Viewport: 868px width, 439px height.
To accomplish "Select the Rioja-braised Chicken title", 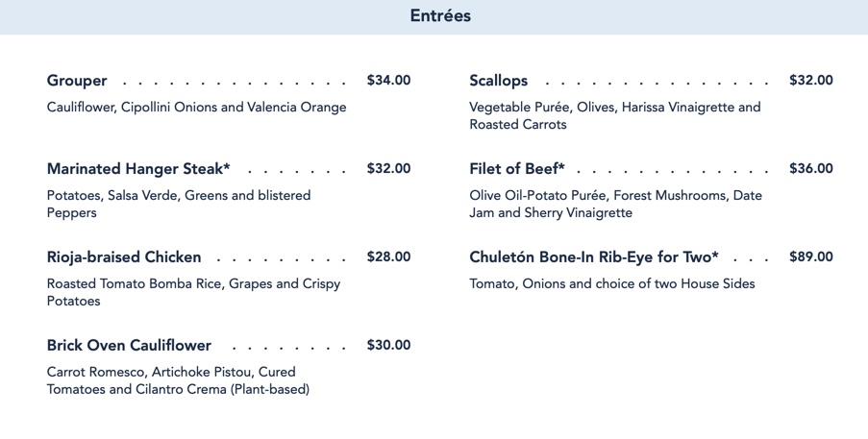I will 124,257.
